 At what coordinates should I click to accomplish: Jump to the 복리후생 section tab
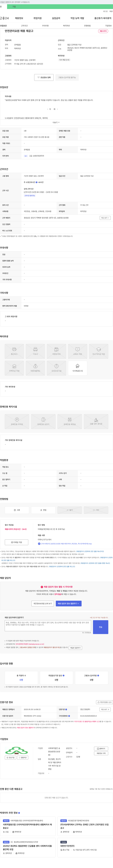point(66,26)
